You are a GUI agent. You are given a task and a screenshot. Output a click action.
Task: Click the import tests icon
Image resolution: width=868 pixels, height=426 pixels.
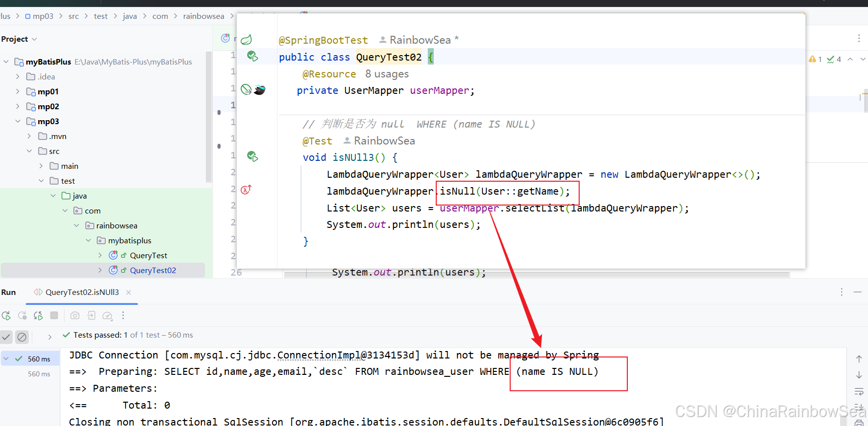[91, 315]
